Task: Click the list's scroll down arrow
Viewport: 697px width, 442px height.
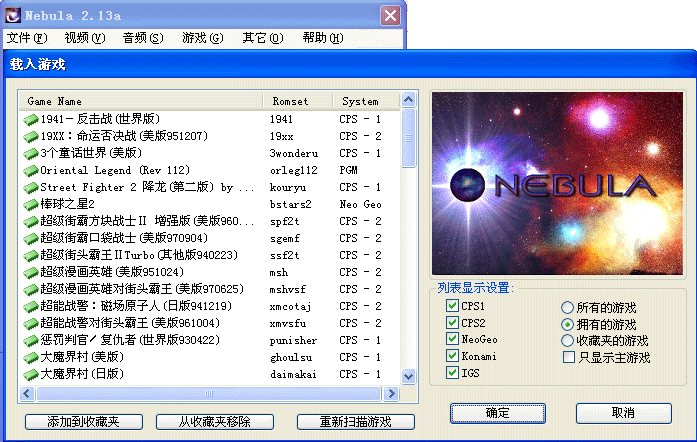Action: [x=408, y=376]
